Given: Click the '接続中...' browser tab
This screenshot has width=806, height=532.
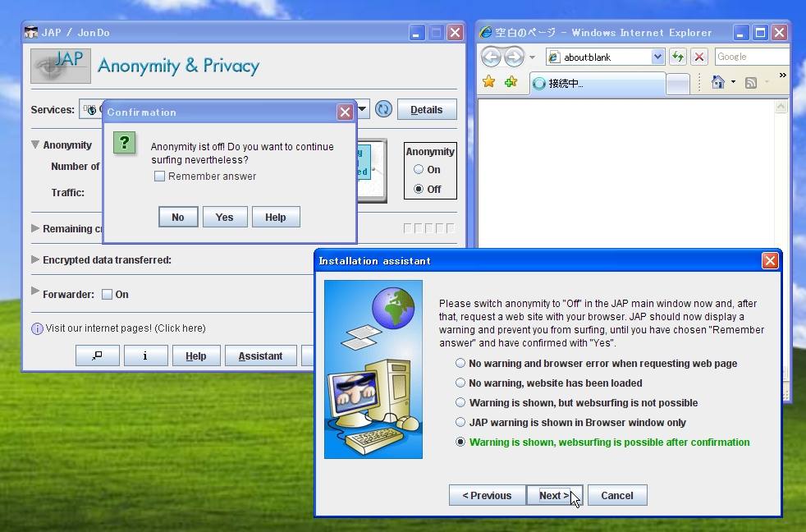Looking at the screenshot, I should (598, 83).
